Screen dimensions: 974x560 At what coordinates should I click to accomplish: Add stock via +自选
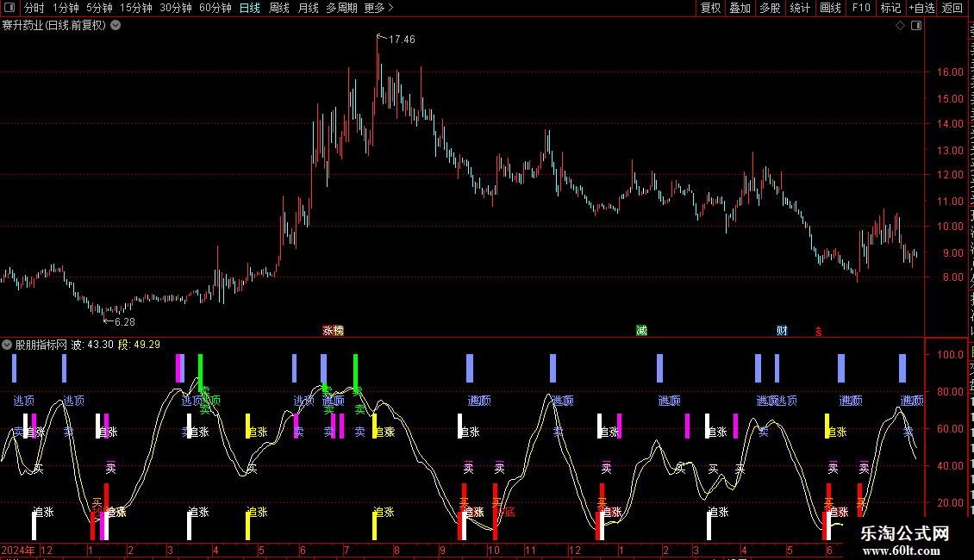click(x=921, y=8)
